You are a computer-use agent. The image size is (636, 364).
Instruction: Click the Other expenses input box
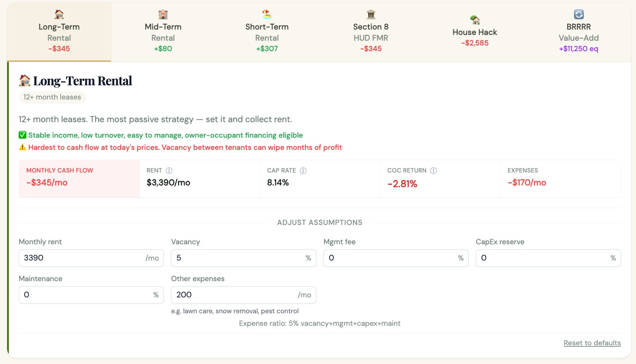coord(243,295)
